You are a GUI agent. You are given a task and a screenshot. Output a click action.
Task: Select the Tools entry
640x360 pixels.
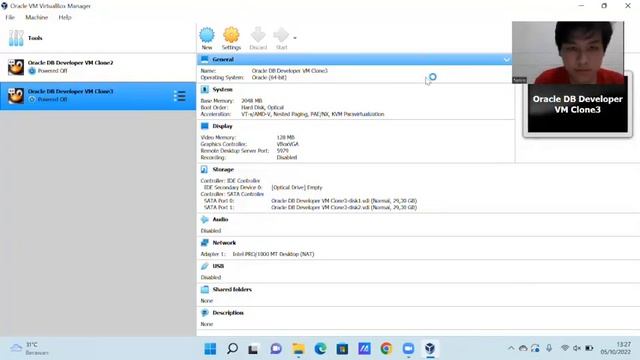coord(98,38)
